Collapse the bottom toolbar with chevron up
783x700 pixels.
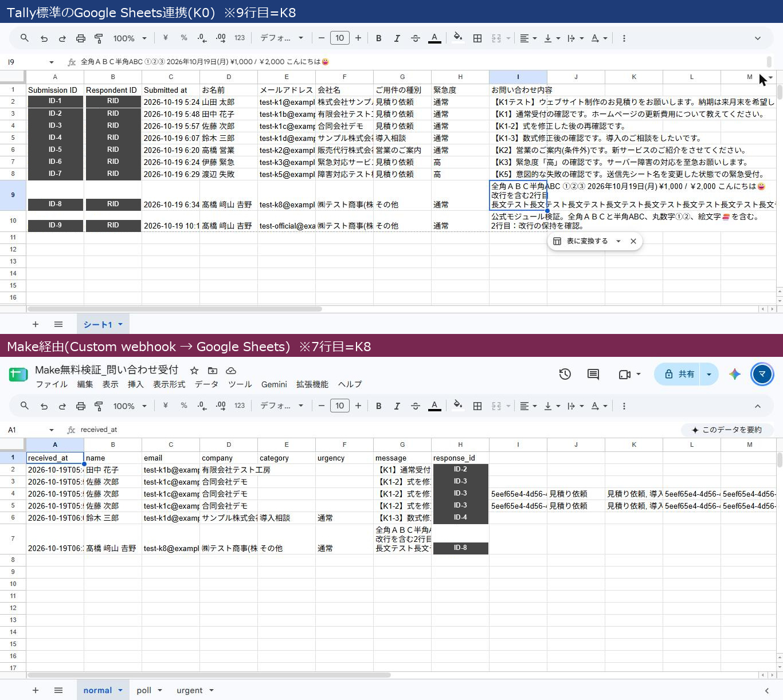click(758, 406)
